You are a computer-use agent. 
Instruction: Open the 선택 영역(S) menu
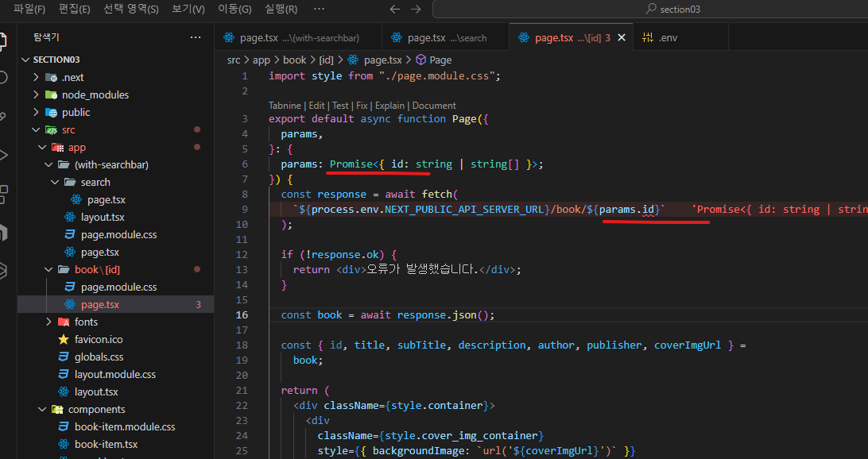(130, 9)
